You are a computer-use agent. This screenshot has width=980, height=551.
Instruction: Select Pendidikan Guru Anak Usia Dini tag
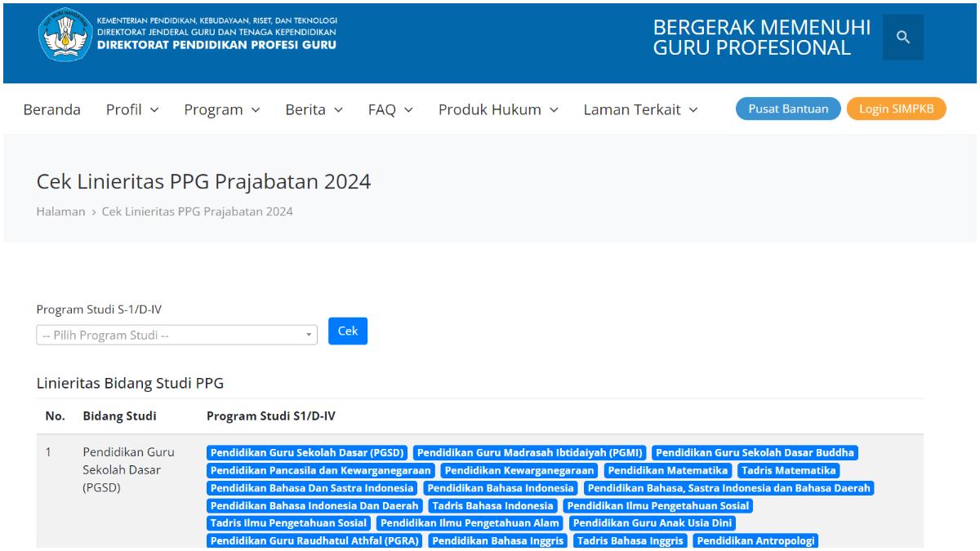point(653,523)
